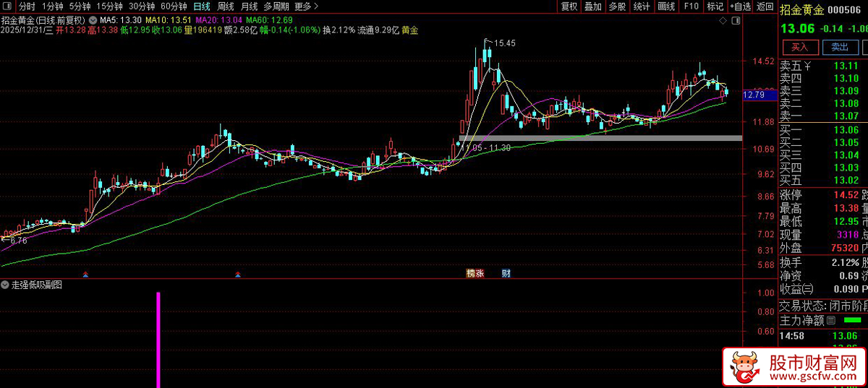Activate the 画线 drawing tool
Image resolution: width=868 pixels, height=388 pixels.
pos(666,7)
